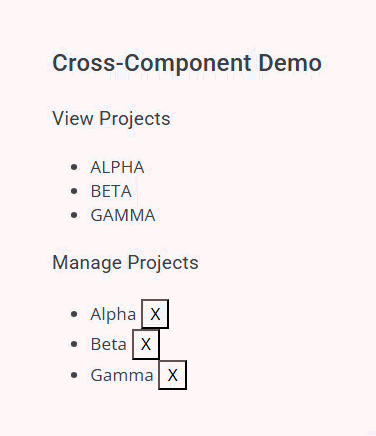This screenshot has width=376, height=436.
Task: Click the word Projects in Manage Projects heading
Action: [x=163, y=263]
